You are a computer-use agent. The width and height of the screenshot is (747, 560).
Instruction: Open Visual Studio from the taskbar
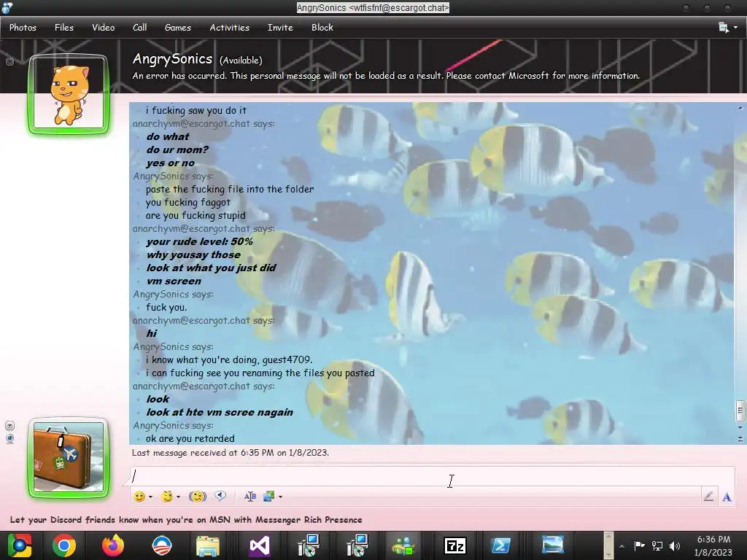click(259, 545)
